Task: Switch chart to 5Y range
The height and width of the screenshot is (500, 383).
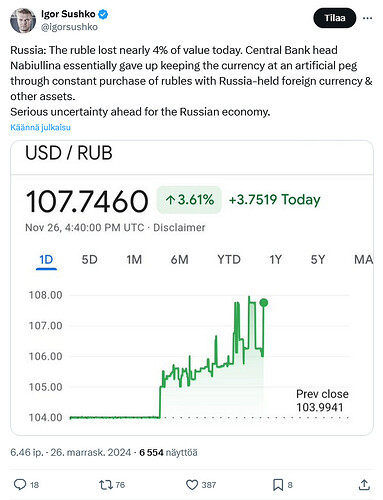Action: [x=317, y=259]
